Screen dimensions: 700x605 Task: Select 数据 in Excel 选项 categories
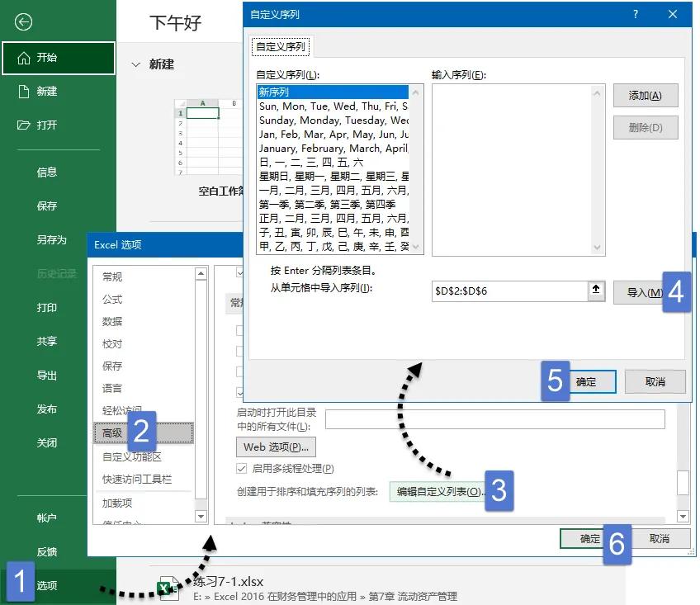click(144, 321)
